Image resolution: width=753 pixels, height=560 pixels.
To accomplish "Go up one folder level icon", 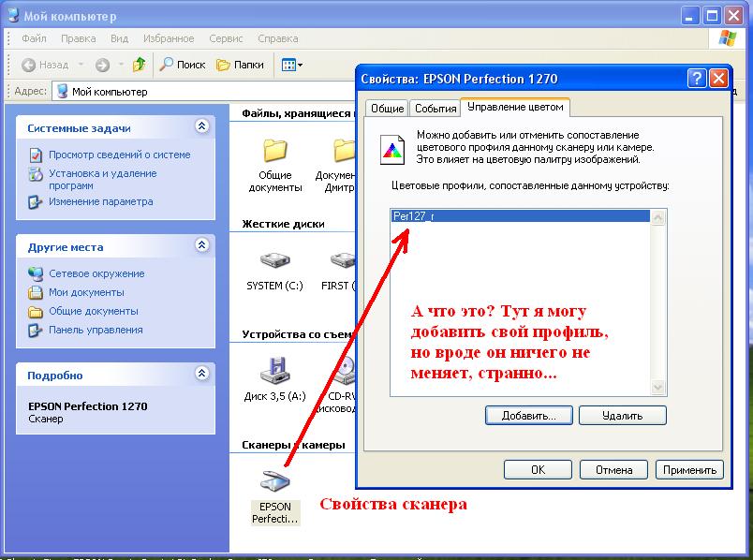I will [x=140, y=65].
